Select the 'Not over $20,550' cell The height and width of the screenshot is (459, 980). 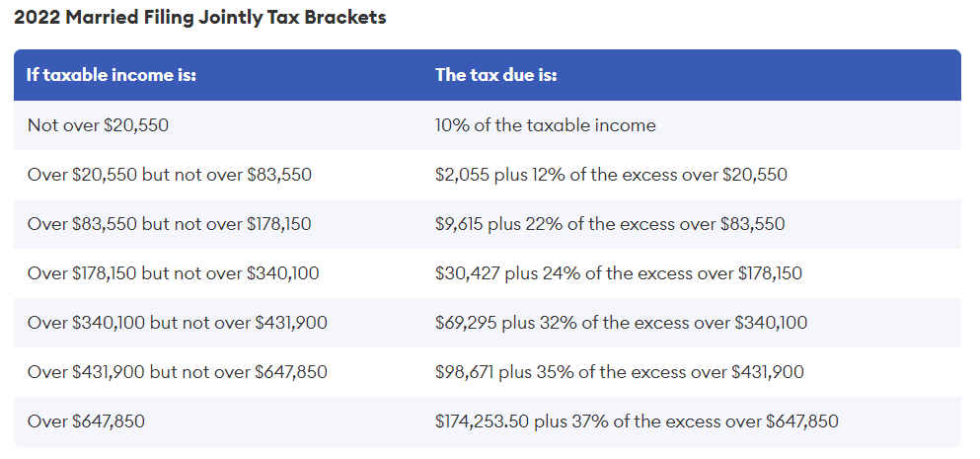click(x=91, y=125)
